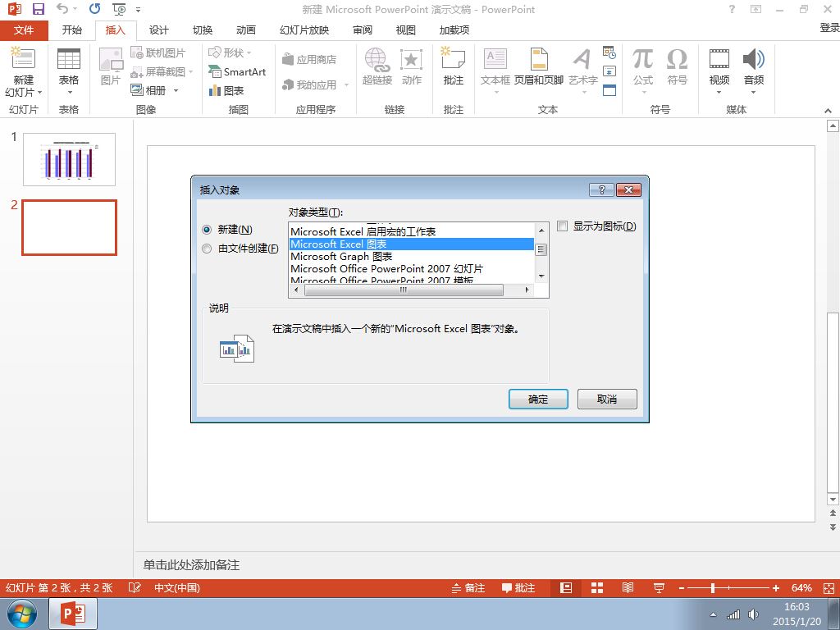This screenshot has width=840, height=630.
Task: Open 页眉和页脚 header and footer
Action: 539,66
